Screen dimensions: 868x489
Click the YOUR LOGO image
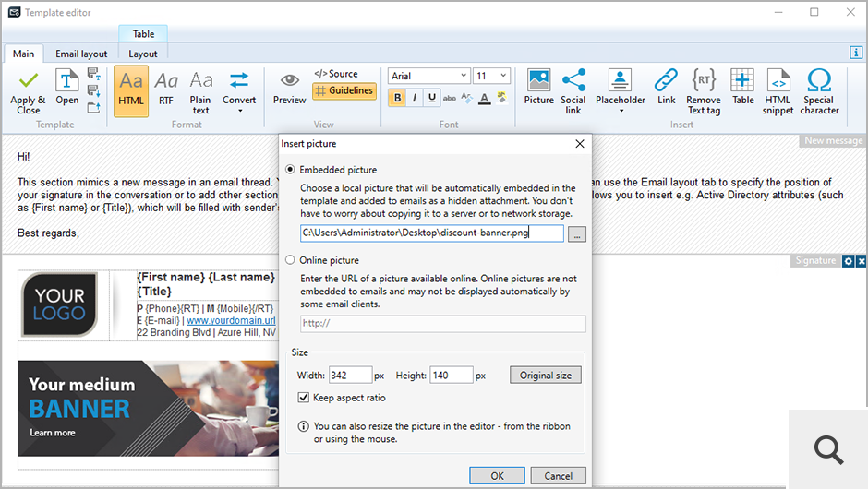pos(59,304)
